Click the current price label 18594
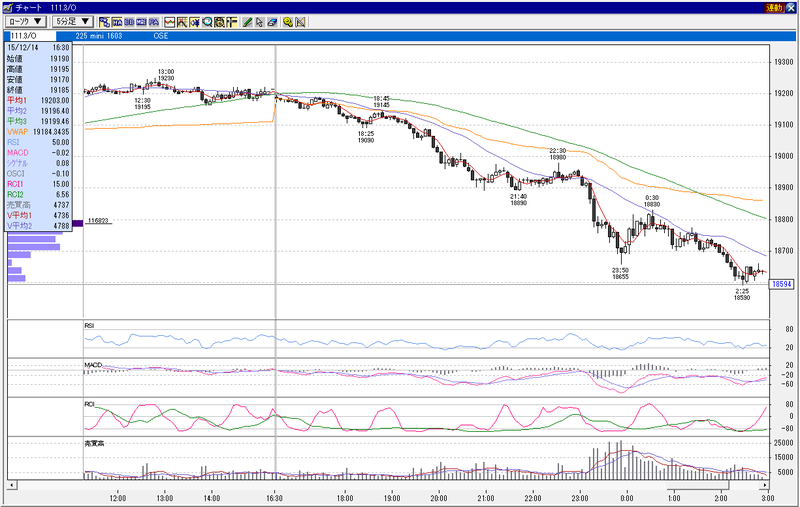This screenshot has height=507, width=800. [x=781, y=284]
